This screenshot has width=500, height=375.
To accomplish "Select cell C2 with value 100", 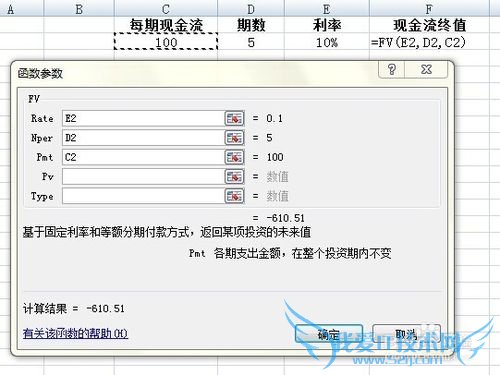I will point(166,42).
